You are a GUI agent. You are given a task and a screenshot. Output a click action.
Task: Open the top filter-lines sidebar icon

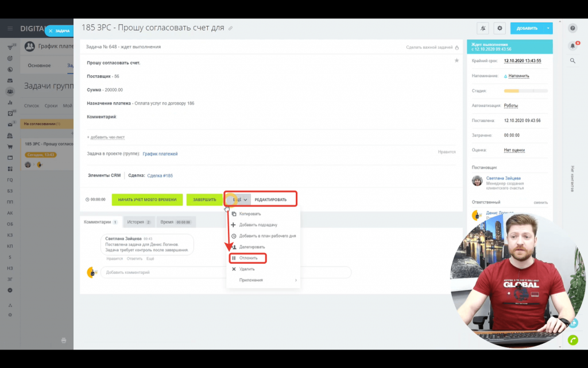coord(10,47)
